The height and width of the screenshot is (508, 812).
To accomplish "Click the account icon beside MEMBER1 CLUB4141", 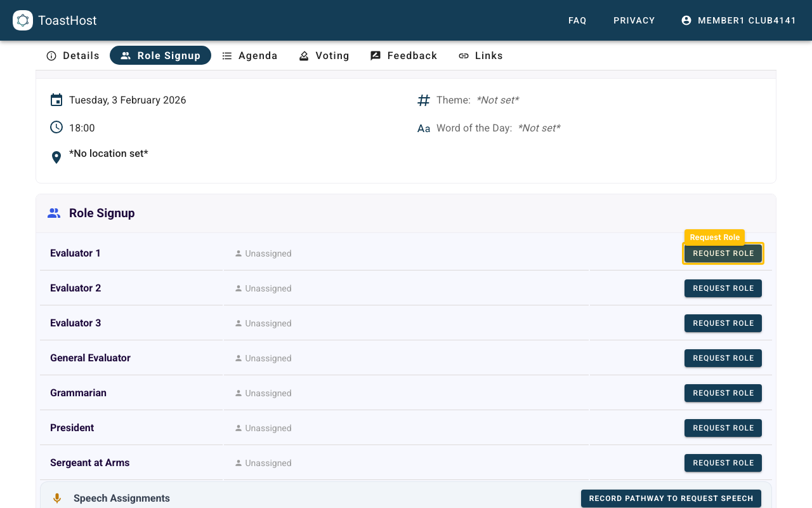I will pos(686,20).
